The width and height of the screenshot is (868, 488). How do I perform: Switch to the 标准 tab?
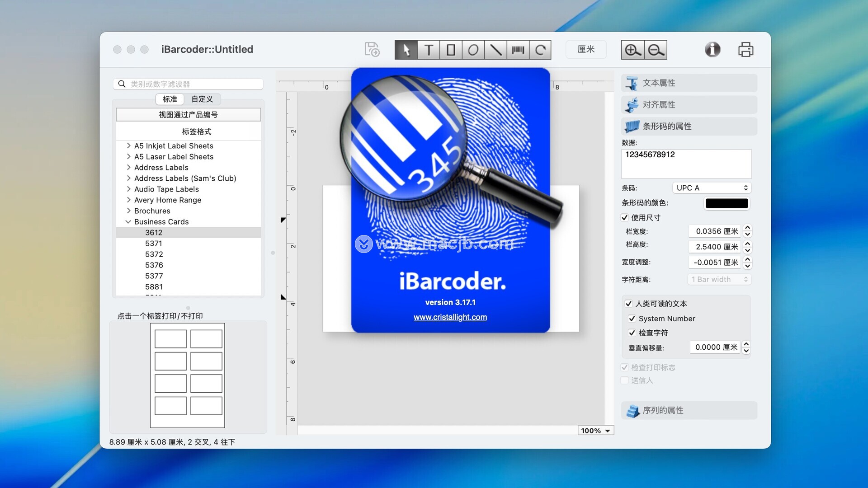click(170, 99)
